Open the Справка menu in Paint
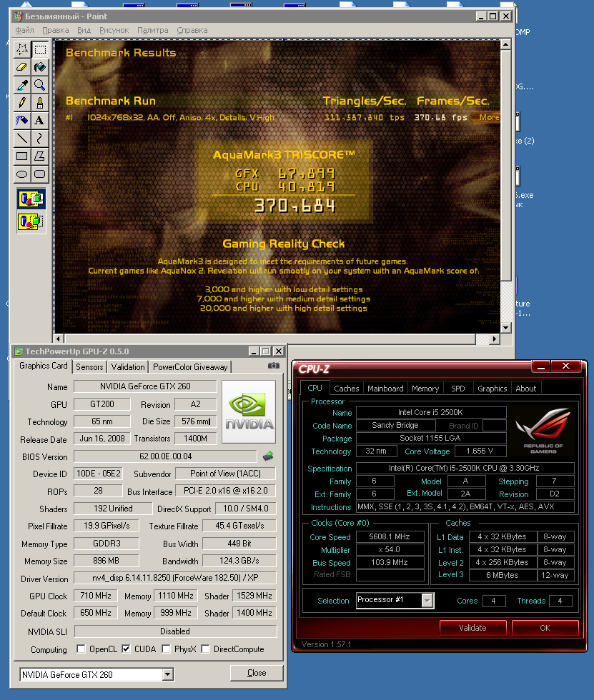594x700 pixels. pos(192,30)
